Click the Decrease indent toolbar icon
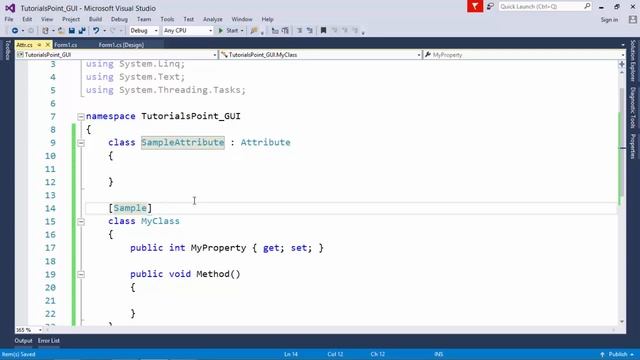Screen dimensions: 640x360 pyautogui.click(x=299, y=31)
